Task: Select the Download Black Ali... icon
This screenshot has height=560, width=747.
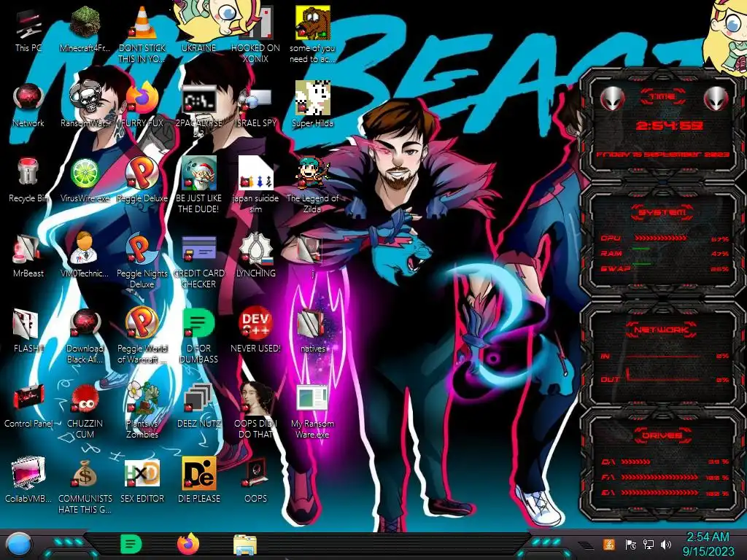Action: tap(85, 324)
